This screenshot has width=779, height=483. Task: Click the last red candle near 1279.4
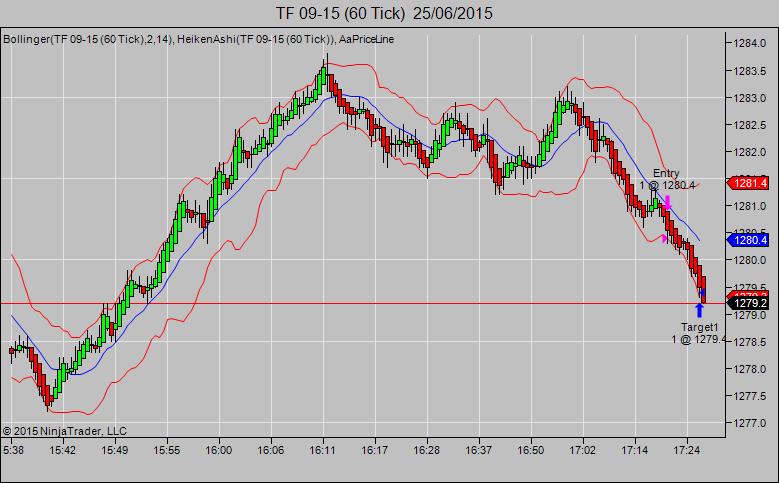[x=703, y=291]
